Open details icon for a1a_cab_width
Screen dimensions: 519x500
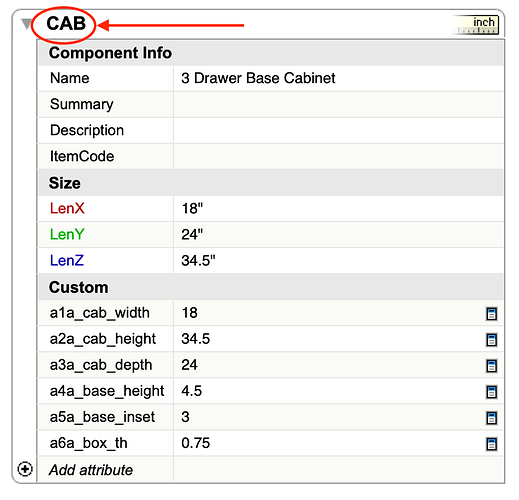click(x=491, y=314)
